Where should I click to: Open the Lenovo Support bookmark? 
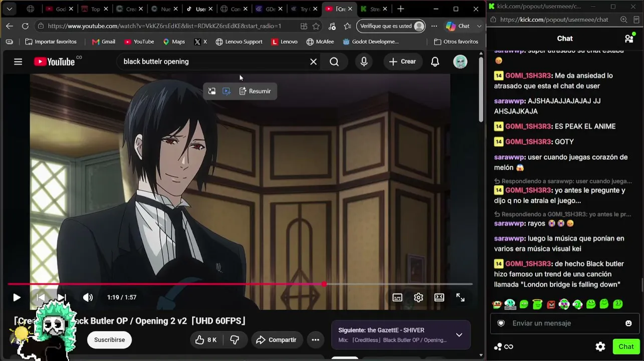click(239, 42)
